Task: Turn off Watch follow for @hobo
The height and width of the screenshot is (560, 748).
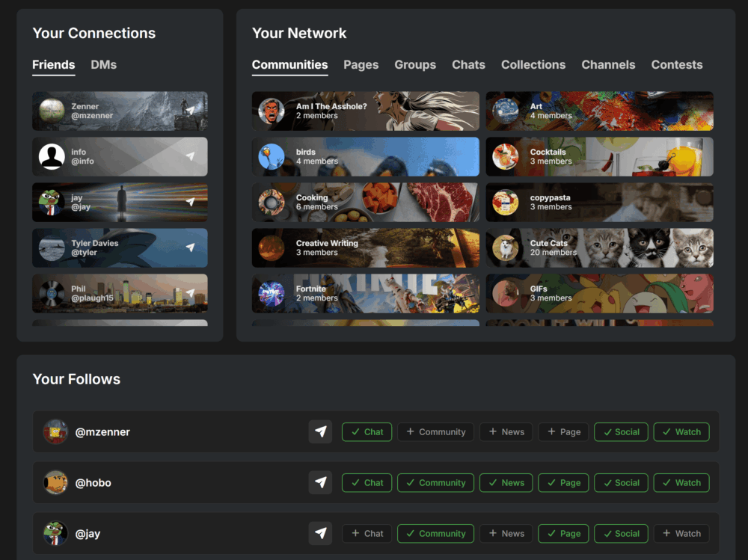Action: 681,482
